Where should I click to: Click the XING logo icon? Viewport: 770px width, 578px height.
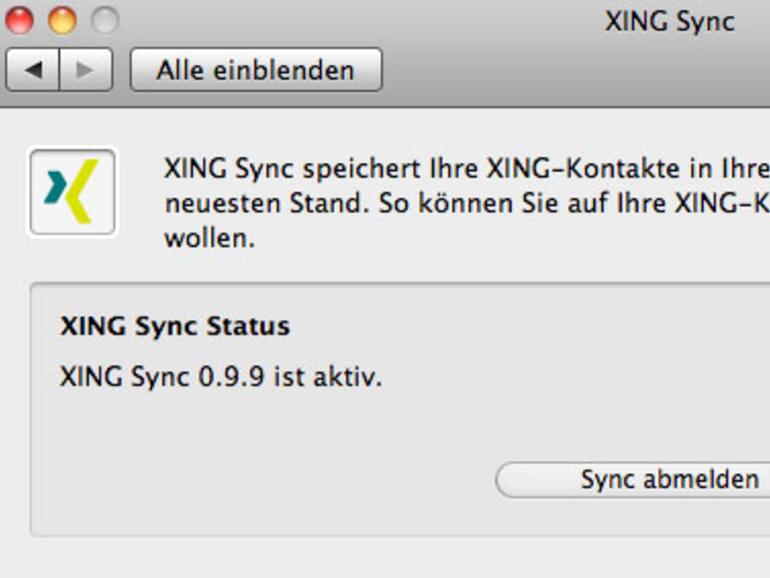pyautogui.click(x=72, y=191)
